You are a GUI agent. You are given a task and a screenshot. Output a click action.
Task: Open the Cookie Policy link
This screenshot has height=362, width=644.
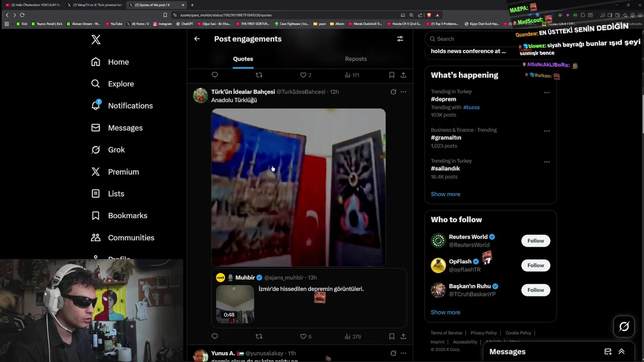pyautogui.click(x=518, y=333)
